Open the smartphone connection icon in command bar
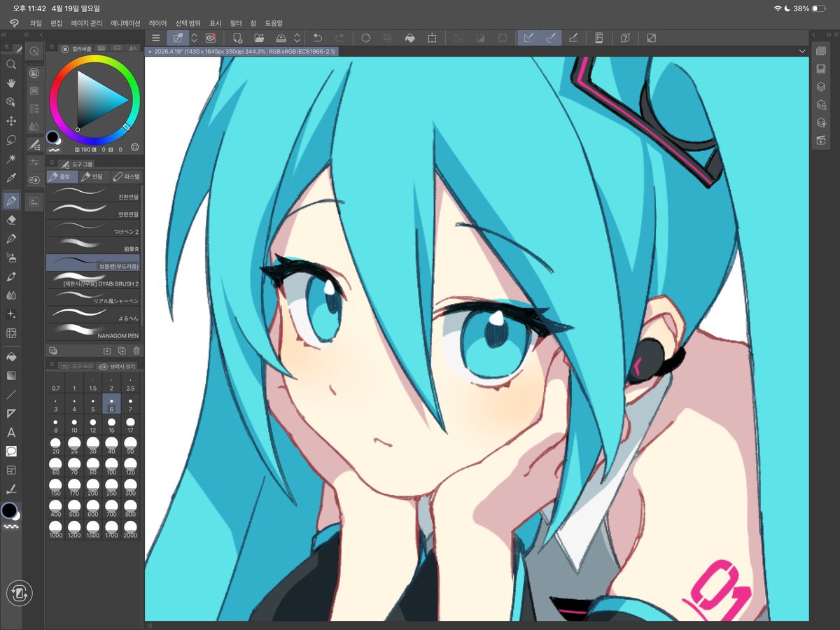Viewport: 840px width, 630px height. pyautogui.click(x=598, y=38)
